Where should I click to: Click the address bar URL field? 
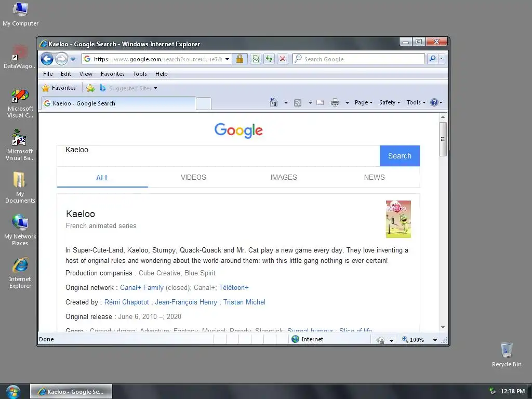tap(158, 59)
